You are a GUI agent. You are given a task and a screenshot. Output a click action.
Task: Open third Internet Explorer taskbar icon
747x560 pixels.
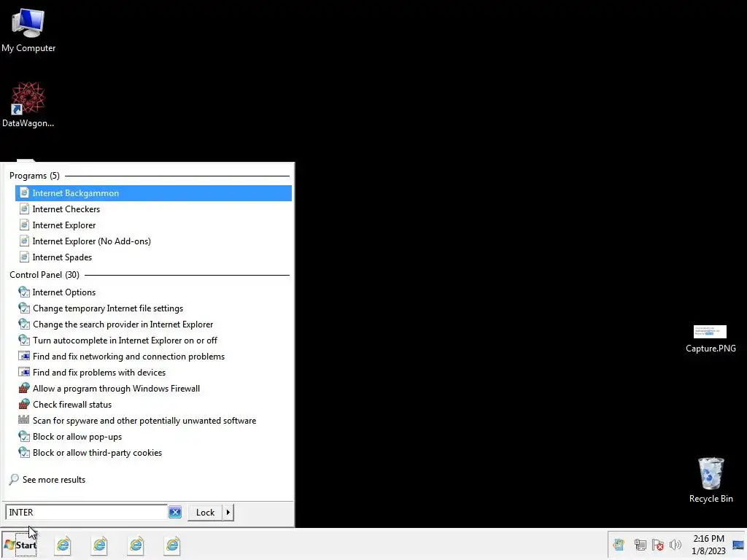(x=136, y=545)
